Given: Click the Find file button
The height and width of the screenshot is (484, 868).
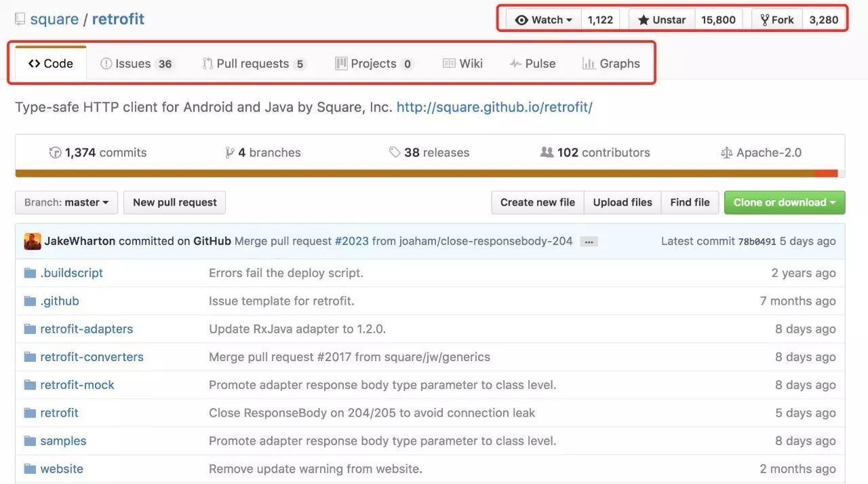Looking at the screenshot, I should 690,202.
